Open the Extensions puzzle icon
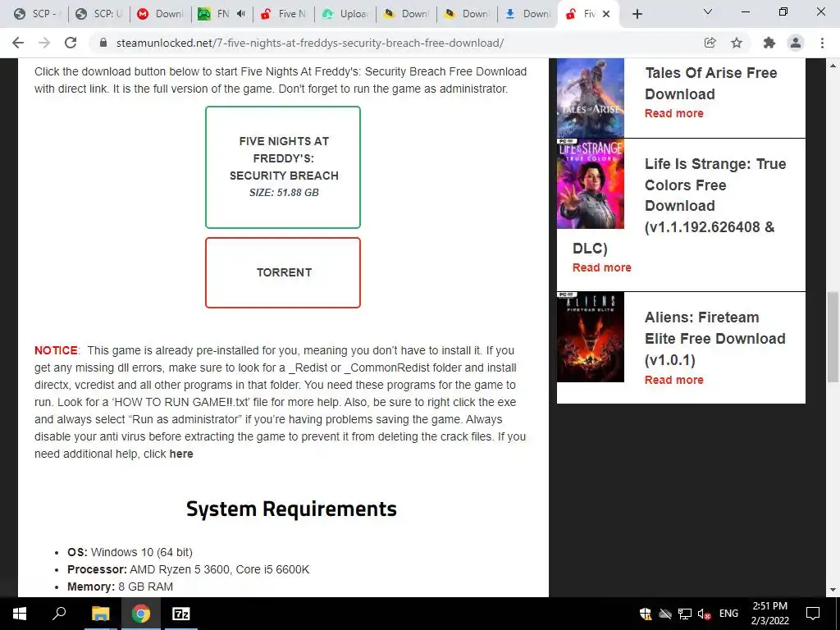The width and height of the screenshot is (840, 630). pos(769,43)
